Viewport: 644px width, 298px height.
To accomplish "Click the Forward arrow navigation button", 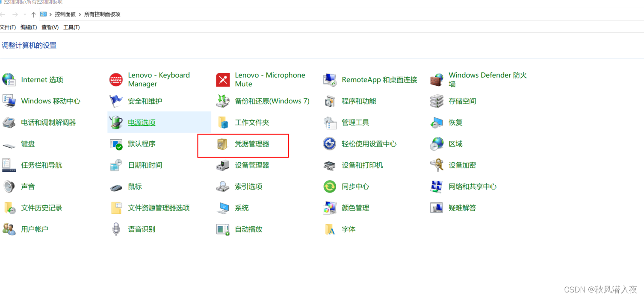I will [15, 15].
